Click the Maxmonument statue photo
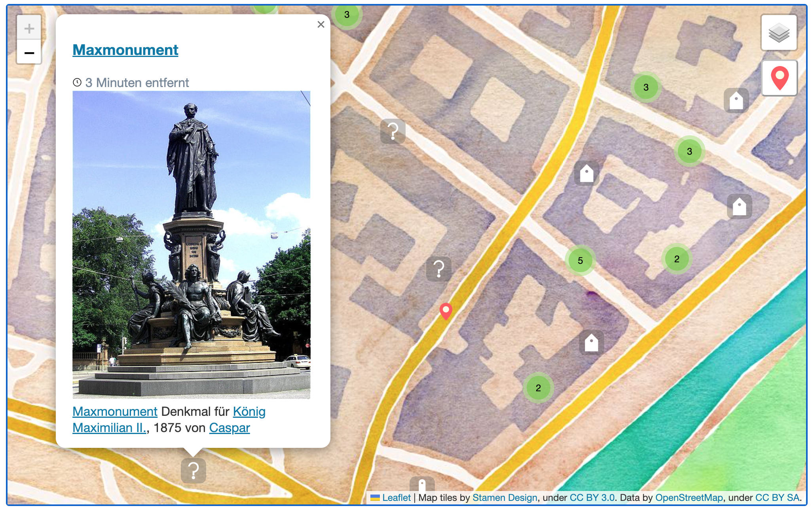812x508 pixels. click(x=191, y=244)
